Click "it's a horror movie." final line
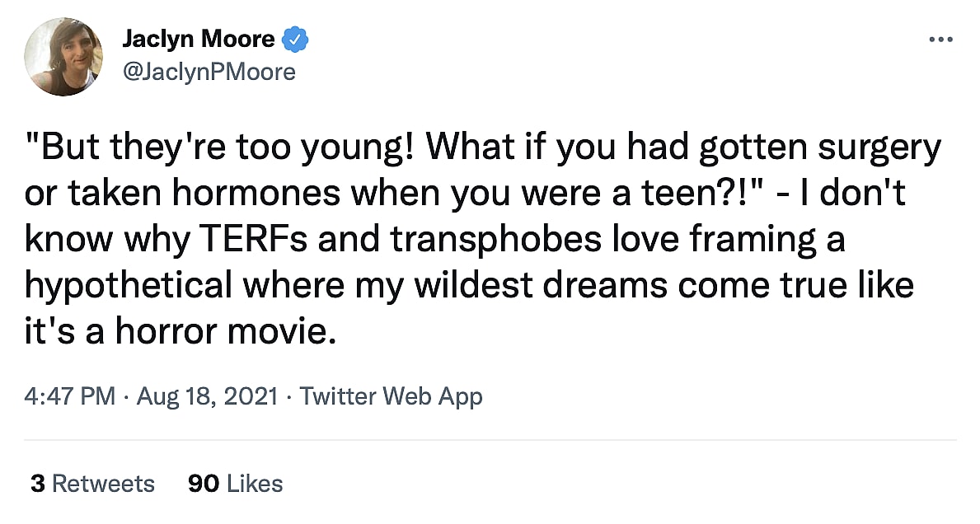Screen dimensions: 980x524 pos(181,331)
